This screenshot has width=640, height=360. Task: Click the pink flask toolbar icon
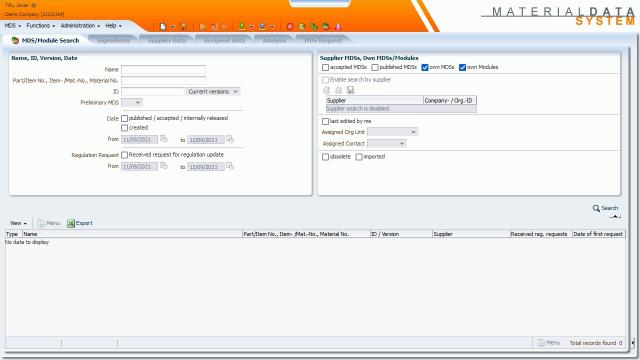coord(338,27)
